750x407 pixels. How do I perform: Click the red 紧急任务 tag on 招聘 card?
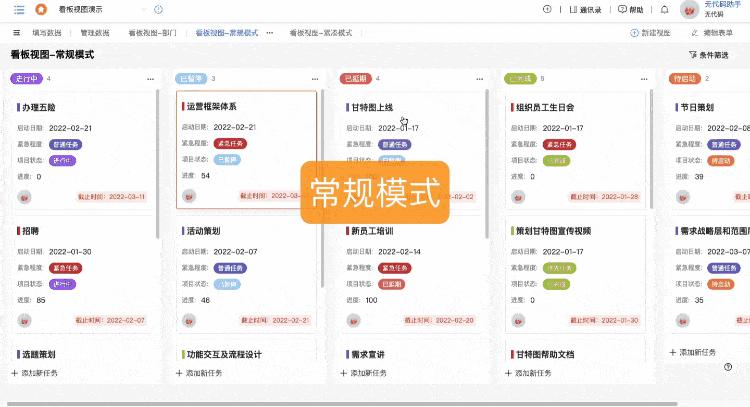66,268
